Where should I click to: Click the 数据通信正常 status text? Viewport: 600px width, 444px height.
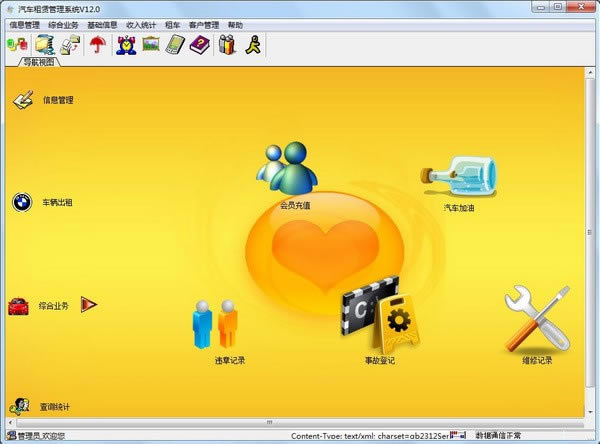click(498, 435)
